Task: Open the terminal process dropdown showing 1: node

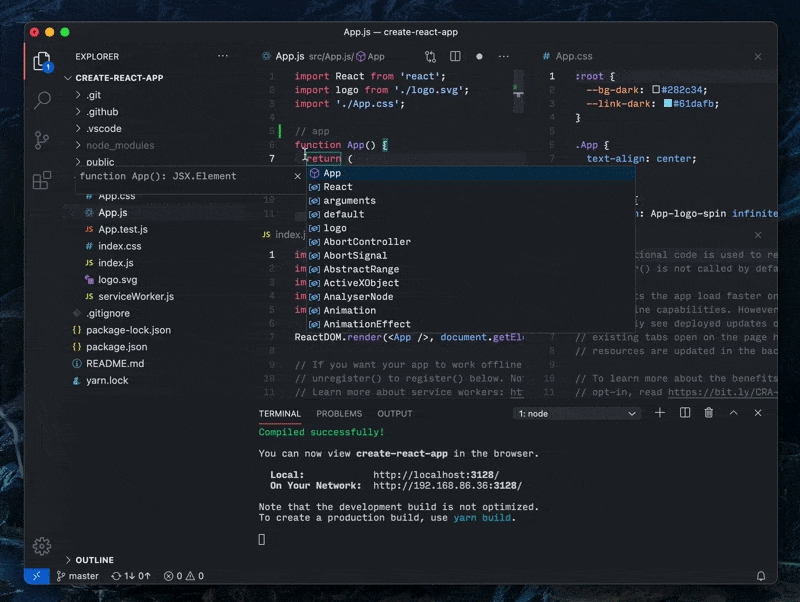Action: point(577,413)
